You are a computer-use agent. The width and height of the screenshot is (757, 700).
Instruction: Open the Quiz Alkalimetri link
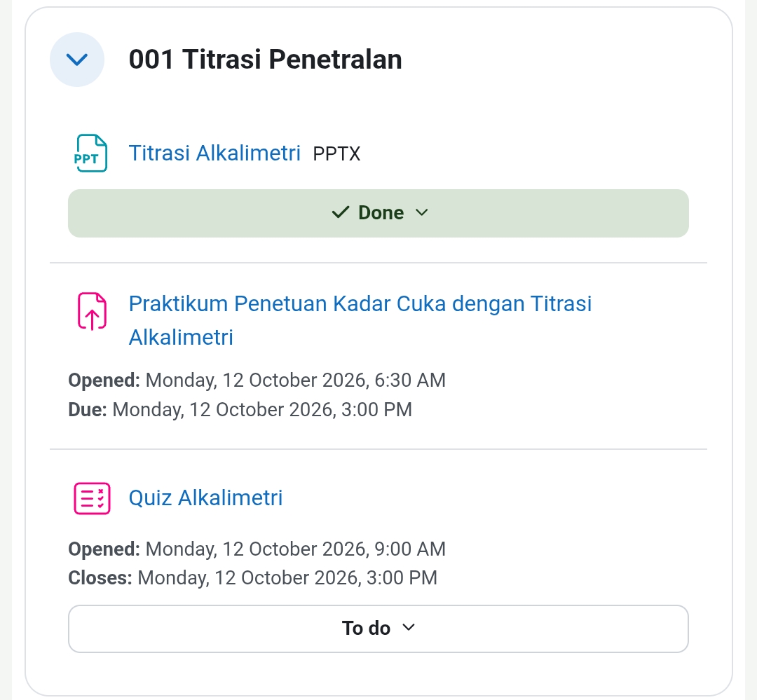coord(205,497)
